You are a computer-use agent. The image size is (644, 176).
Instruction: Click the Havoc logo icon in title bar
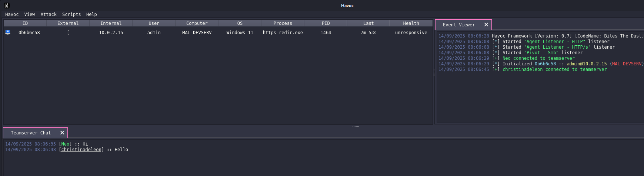[6, 6]
